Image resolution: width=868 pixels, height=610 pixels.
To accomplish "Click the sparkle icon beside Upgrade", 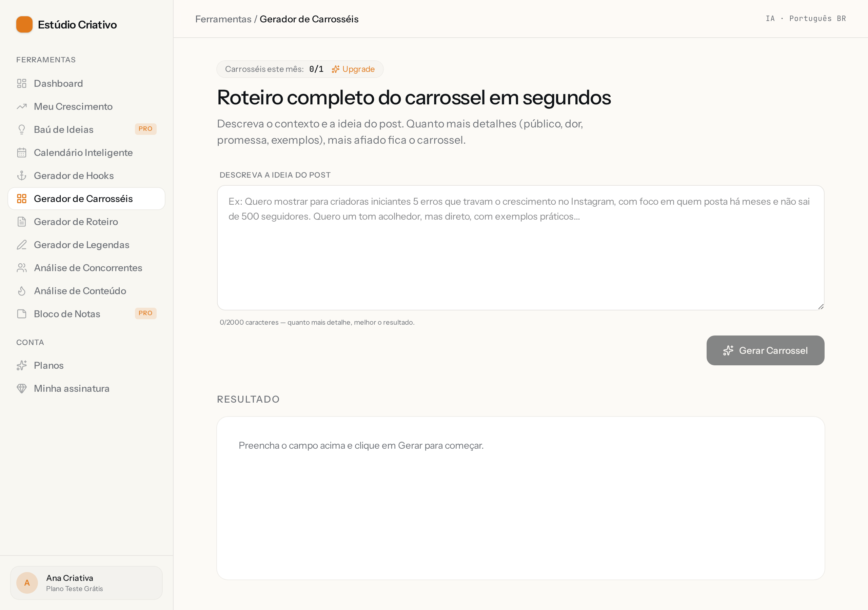I will [336, 69].
